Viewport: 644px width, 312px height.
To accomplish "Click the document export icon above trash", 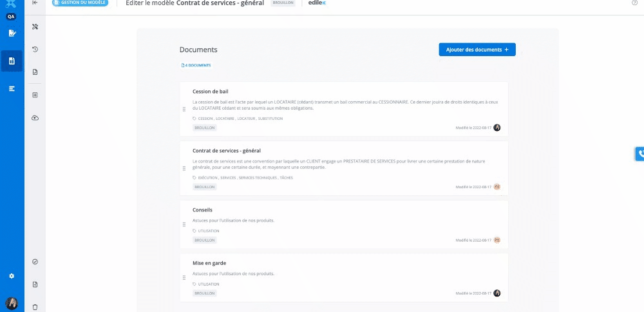I will (x=35, y=284).
